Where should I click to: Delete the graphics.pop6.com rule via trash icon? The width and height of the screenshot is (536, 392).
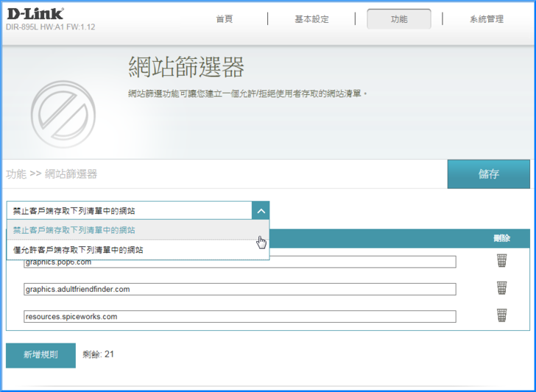pos(501,261)
